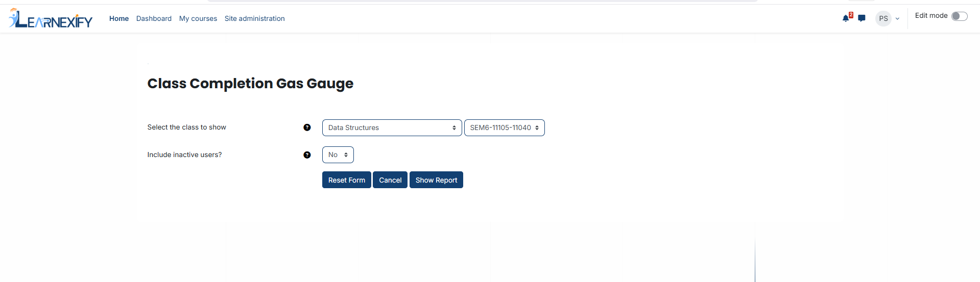Expand the user menu chevron
Screen dimensions: 980x282
point(897,19)
